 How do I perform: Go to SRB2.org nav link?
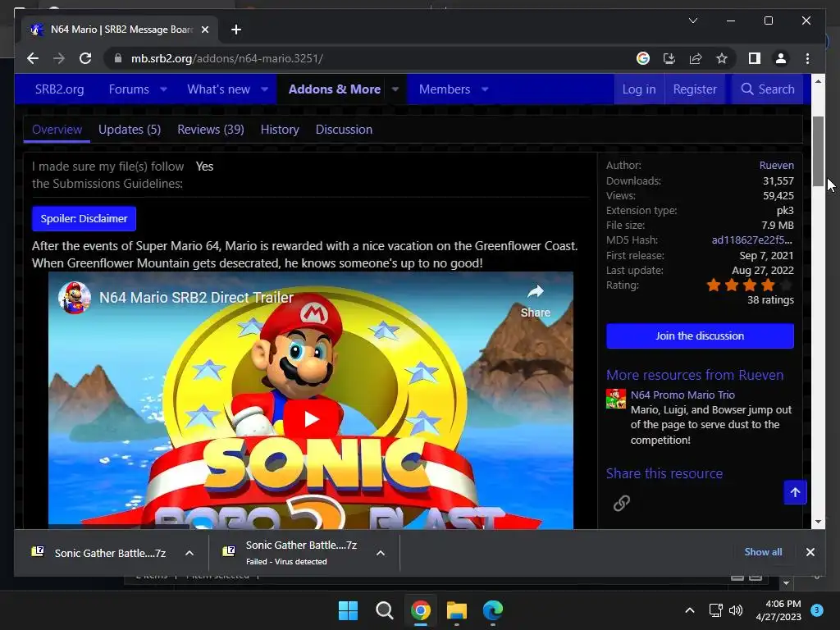(59, 89)
